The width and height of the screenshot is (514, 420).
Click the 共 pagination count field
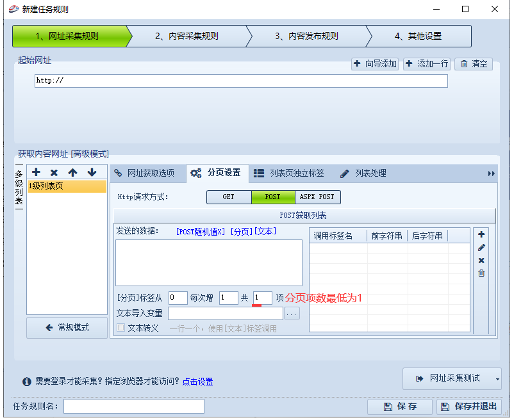click(x=262, y=298)
